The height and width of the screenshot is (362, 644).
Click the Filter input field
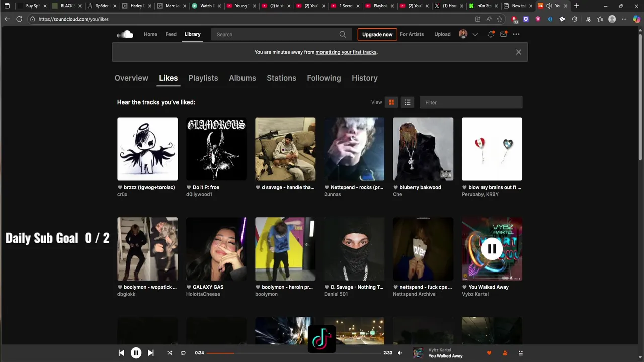point(471,102)
